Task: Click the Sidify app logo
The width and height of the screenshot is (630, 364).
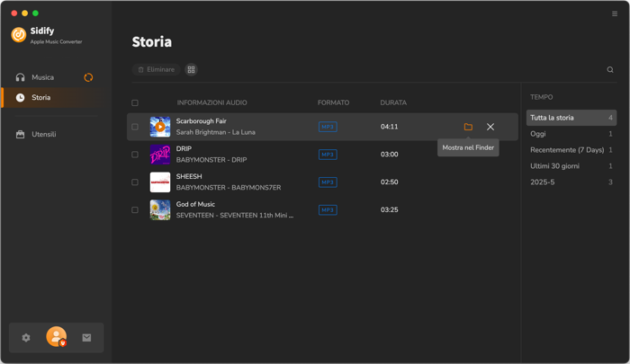Action: pyautogui.click(x=19, y=35)
